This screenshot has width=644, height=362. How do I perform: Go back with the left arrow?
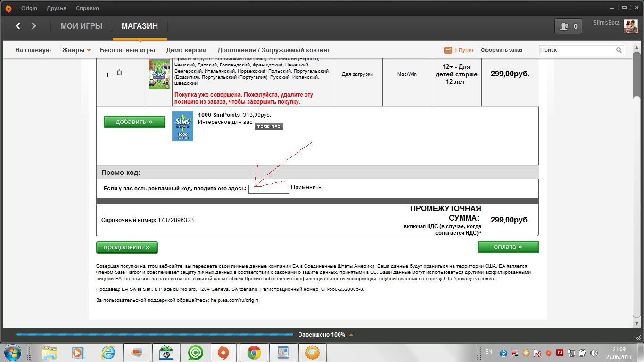pyautogui.click(x=18, y=26)
